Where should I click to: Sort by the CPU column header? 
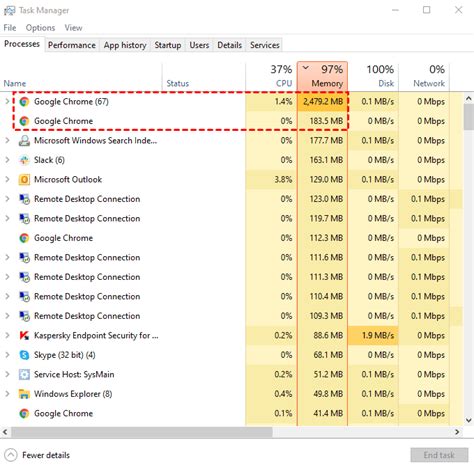[271, 77]
